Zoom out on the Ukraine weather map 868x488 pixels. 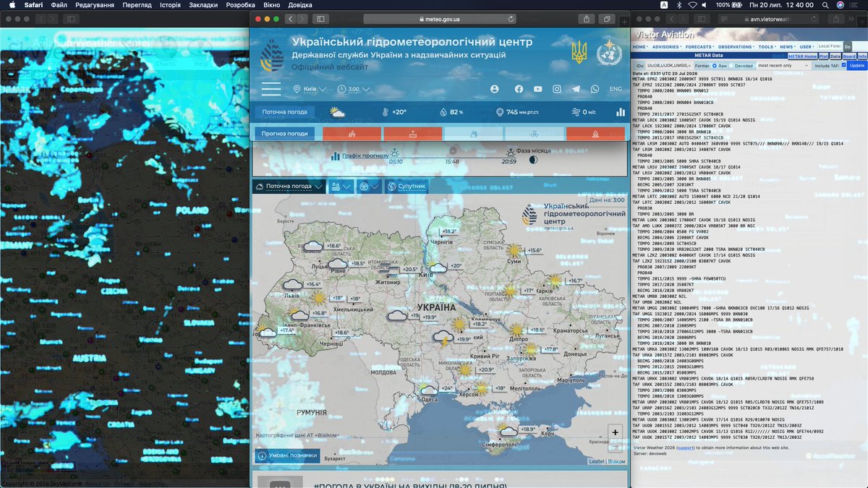tap(615, 447)
